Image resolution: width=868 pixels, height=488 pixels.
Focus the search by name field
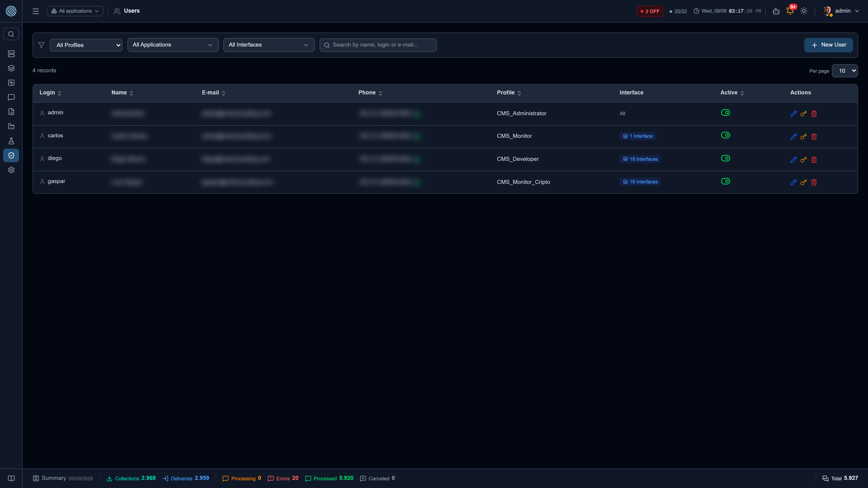click(x=378, y=45)
